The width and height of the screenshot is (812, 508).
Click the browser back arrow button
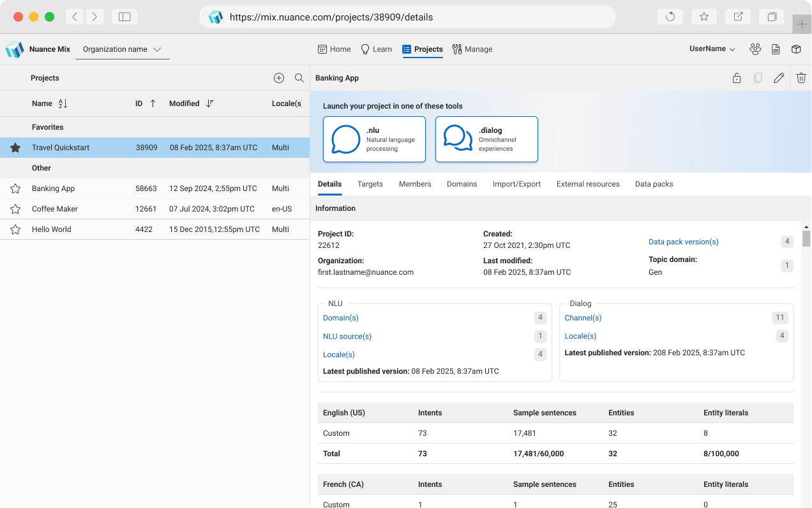click(x=75, y=17)
